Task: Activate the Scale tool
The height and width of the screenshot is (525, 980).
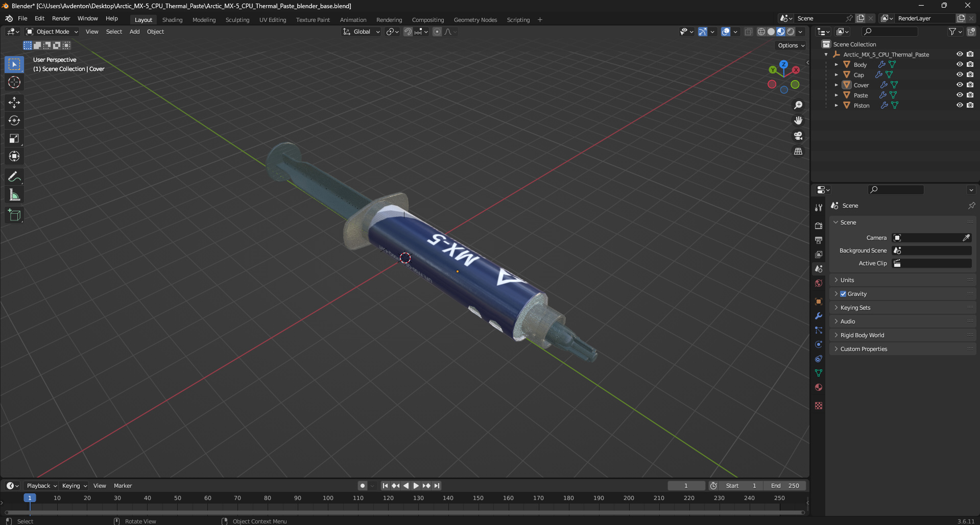Action: (14, 138)
